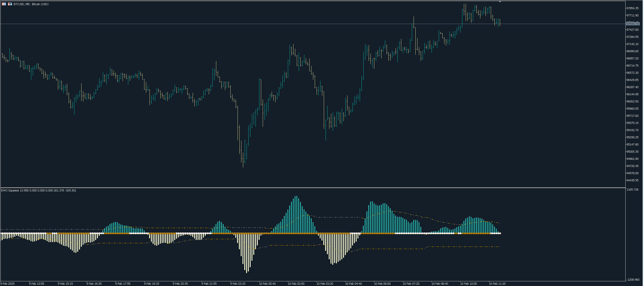Select the current price label 97543.70
644x286 pixels.
[x=633, y=24]
